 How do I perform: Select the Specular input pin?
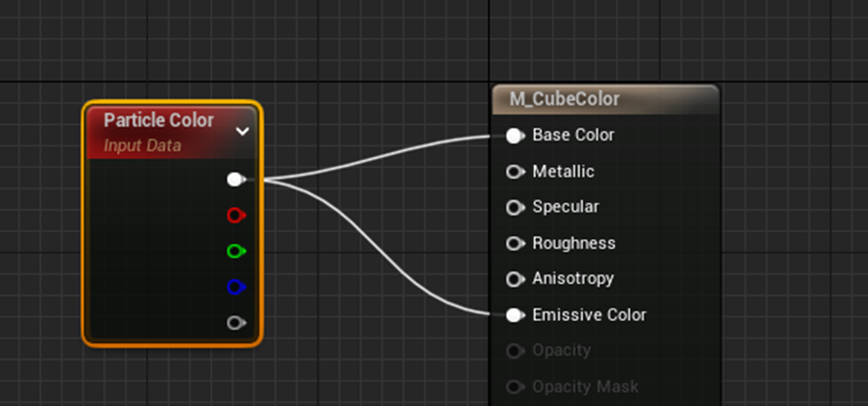tap(515, 208)
